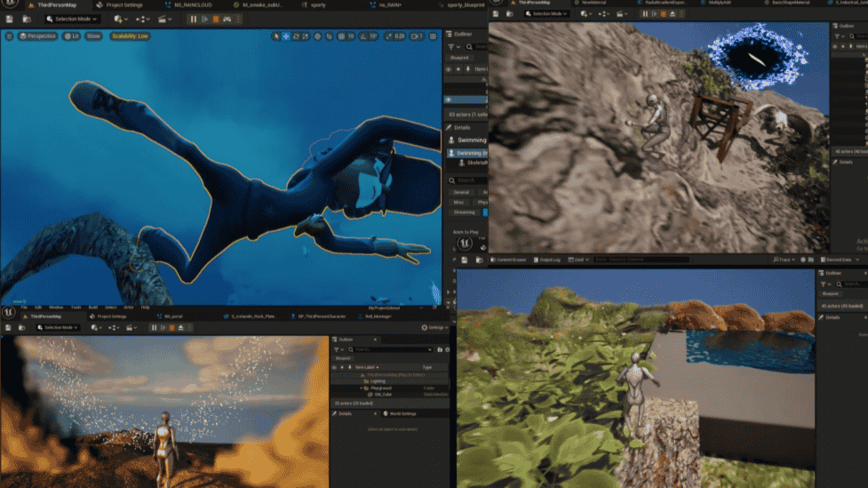Screen dimensions: 868x488
Task: Click the Lit view mode button
Action: coord(71,36)
